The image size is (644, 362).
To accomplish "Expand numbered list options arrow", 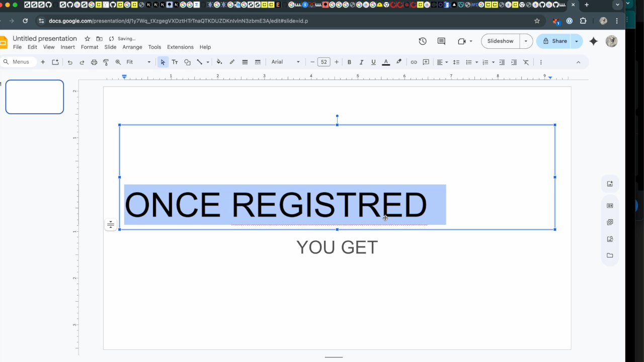I will pyautogui.click(x=493, y=62).
